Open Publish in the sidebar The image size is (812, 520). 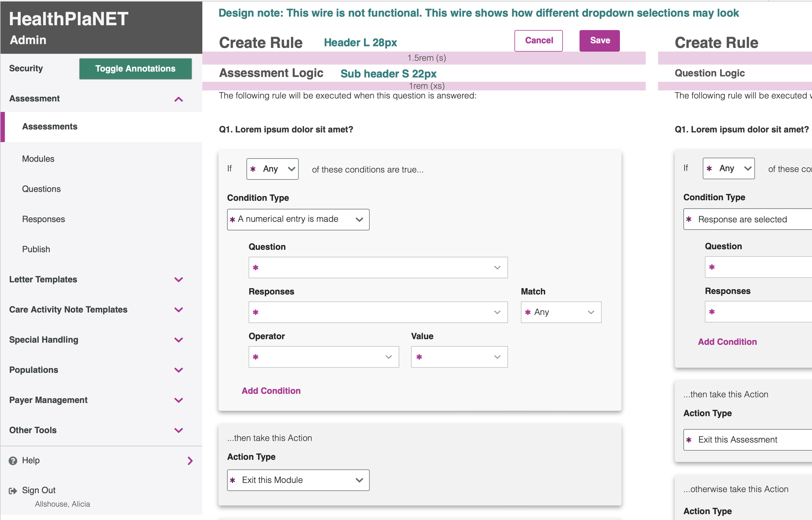tap(36, 249)
